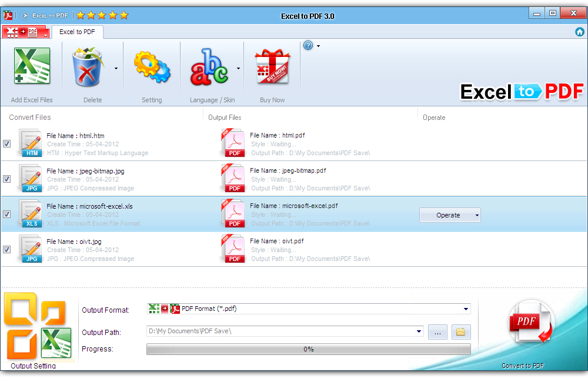Click the round arrow icon beside Excel to PDF

coord(25,15)
